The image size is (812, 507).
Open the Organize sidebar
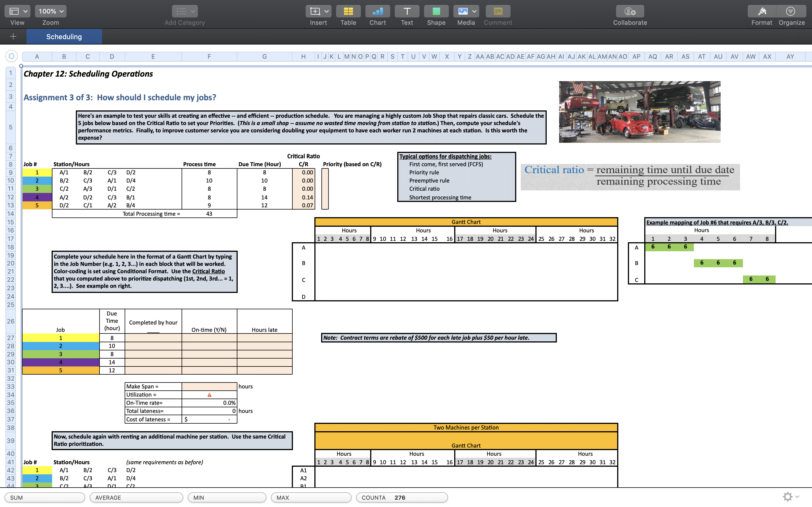click(x=791, y=11)
